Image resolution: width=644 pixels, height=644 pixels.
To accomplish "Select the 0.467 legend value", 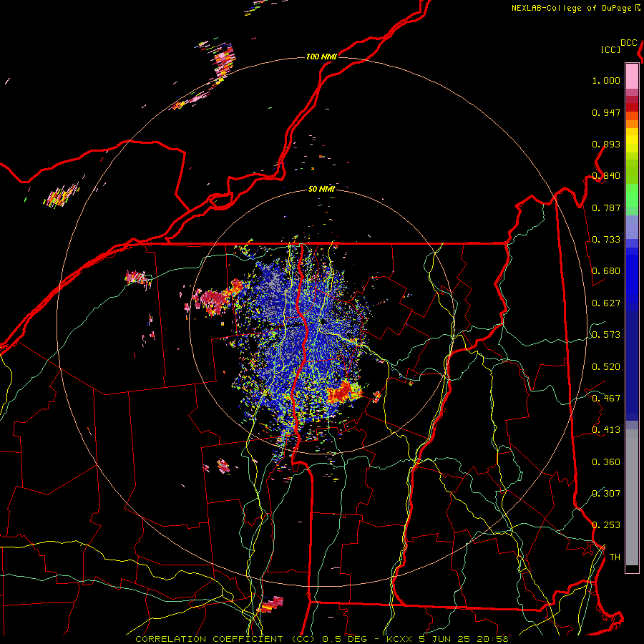I will point(606,398).
